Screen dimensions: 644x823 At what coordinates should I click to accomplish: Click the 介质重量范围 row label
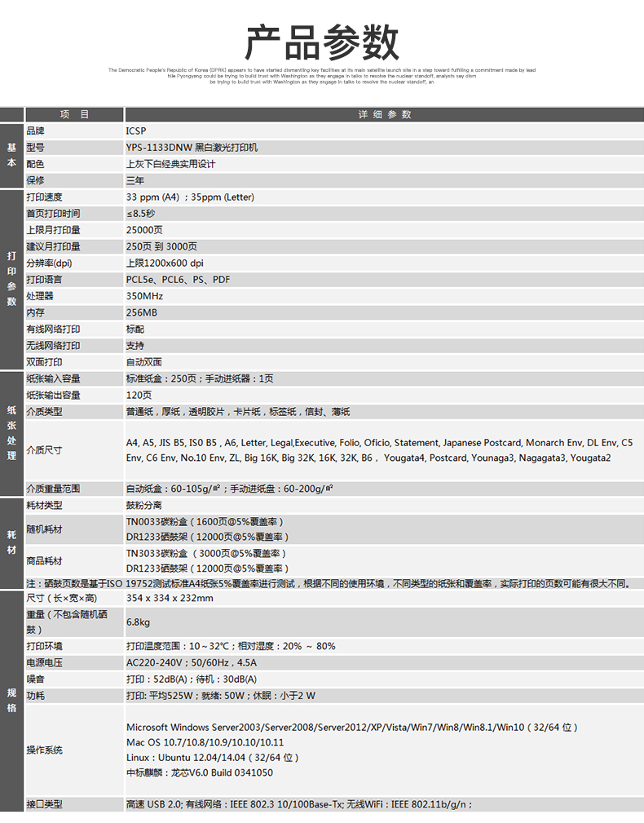[x=54, y=489]
